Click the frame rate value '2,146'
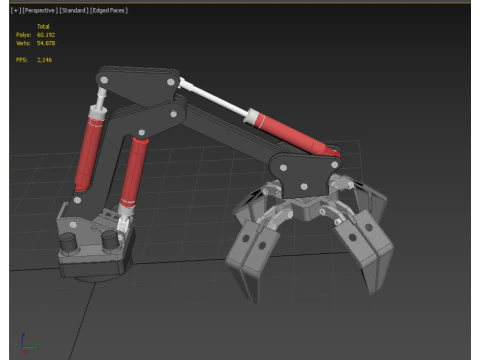 pyautogui.click(x=44, y=60)
